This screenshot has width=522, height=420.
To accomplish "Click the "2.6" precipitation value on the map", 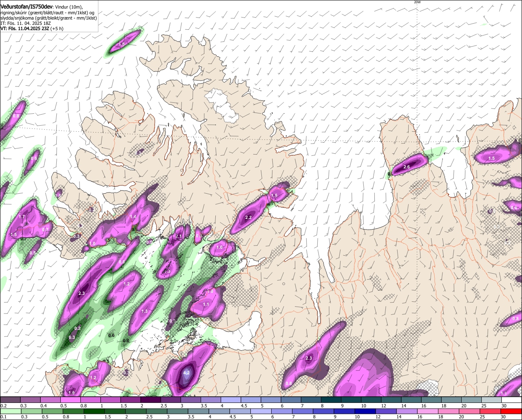I will click(407, 167).
